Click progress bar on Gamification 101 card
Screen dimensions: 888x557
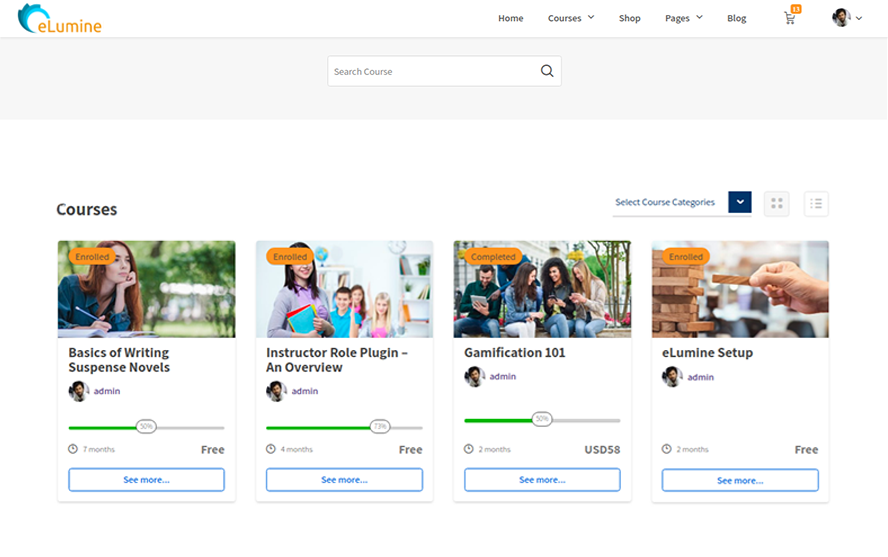tap(542, 419)
